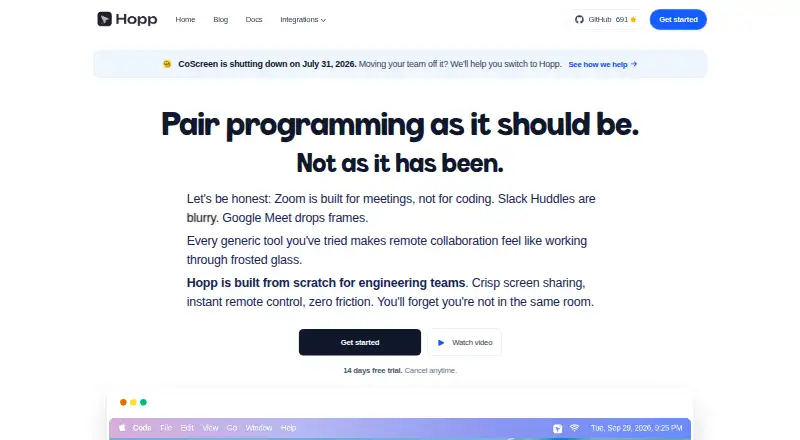Open the Home nav link

185,19
